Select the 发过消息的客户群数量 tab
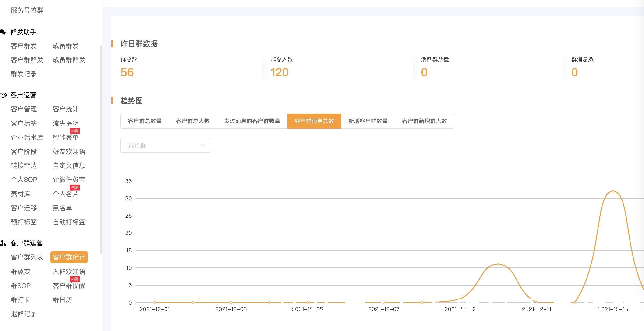644x331 pixels. coord(252,121)
